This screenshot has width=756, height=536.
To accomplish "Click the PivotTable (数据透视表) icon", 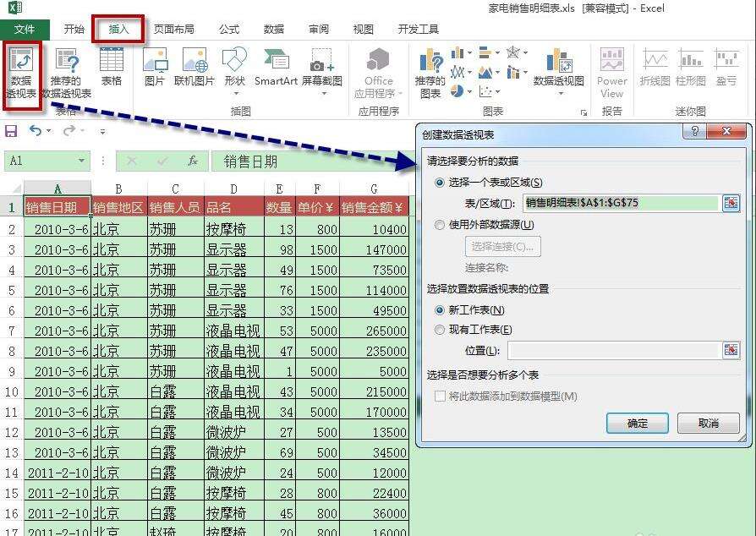I will coord(22,73).
